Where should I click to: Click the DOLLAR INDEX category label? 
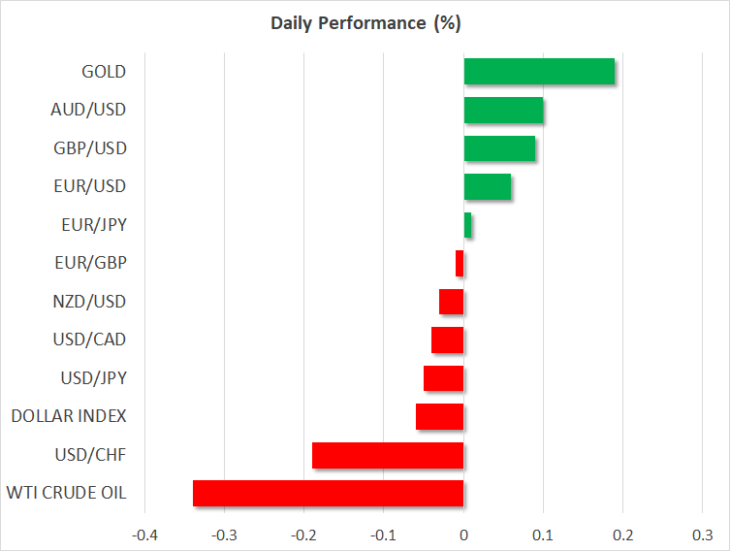[68, 417]
